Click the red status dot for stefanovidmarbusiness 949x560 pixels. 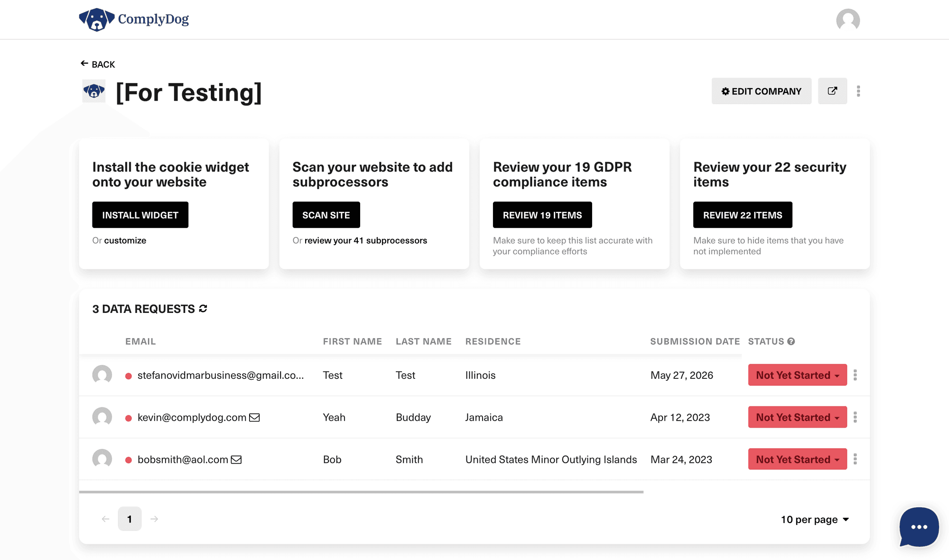[x=128, y=376]
